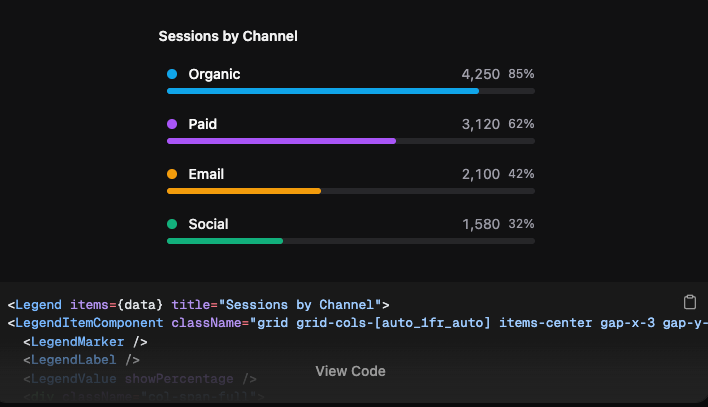Click the Email value 2,100

click(480, 174)
